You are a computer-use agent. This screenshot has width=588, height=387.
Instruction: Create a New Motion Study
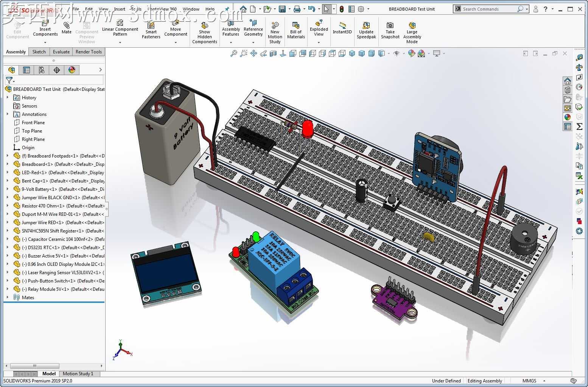coord(275,32)
